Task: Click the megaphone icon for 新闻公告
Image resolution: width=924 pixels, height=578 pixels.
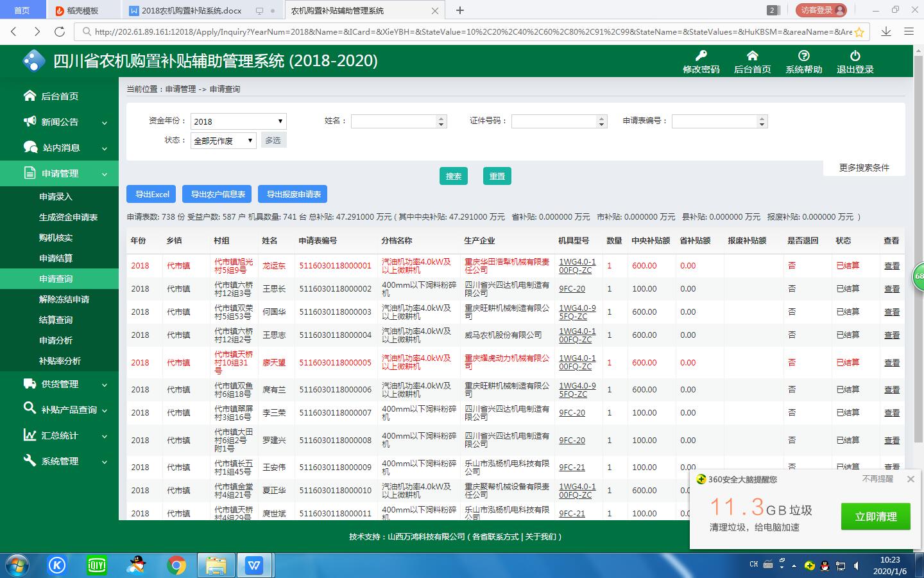Action: [x=30, y=121]
